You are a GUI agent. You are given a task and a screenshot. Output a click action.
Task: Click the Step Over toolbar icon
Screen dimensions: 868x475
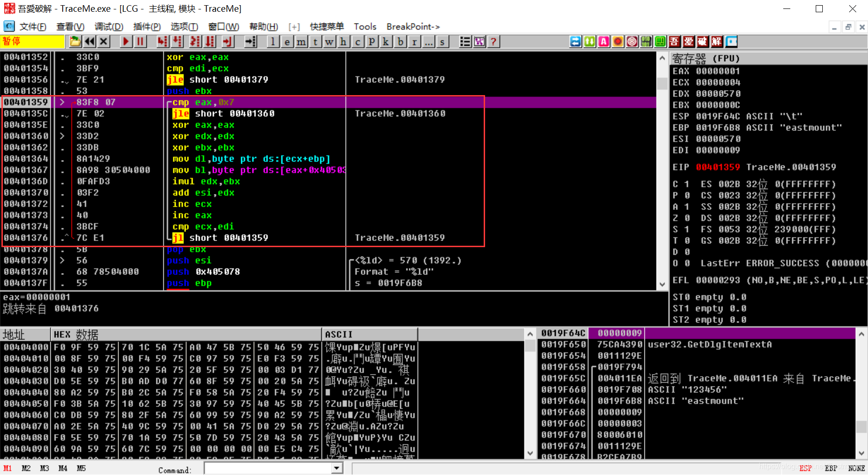pyautogui.click(x=177, y=42)
